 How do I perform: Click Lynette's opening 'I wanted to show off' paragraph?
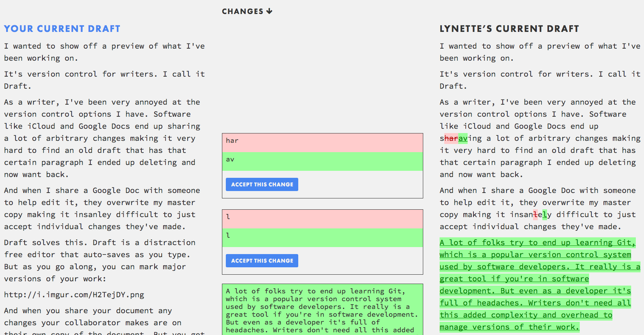coord(540,52)
